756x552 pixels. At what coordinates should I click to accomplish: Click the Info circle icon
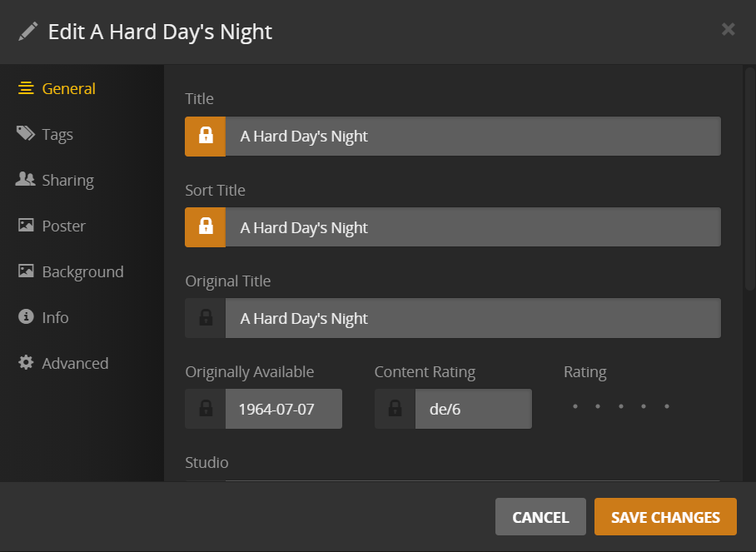[26, 317]
